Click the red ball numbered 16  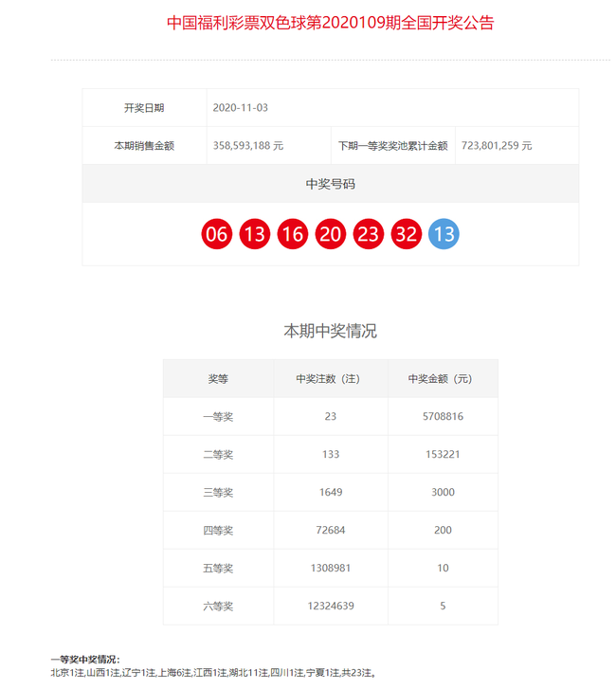[293, 234]
